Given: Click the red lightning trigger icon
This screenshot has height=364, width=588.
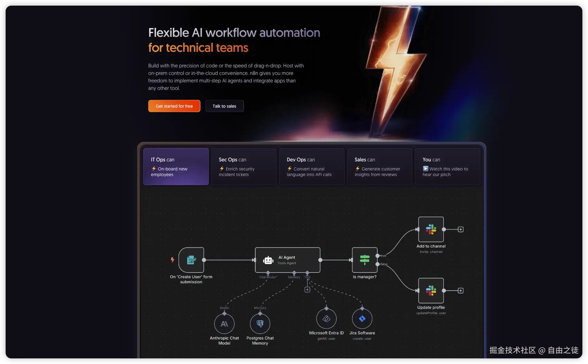Looking at the screenshot, I should coord(172,260).
